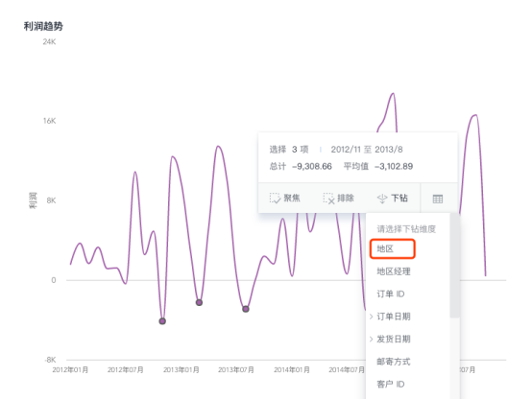The height and width of the screenshot is (400, 532).
Task: Click the 排除 exclude selection icon
Action: [328, 199]
